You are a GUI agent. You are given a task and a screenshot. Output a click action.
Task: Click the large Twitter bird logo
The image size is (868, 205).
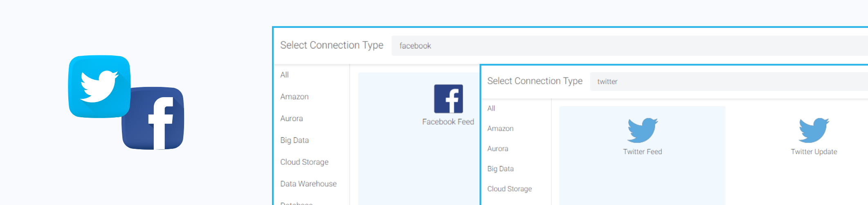[x=99, y=87]
